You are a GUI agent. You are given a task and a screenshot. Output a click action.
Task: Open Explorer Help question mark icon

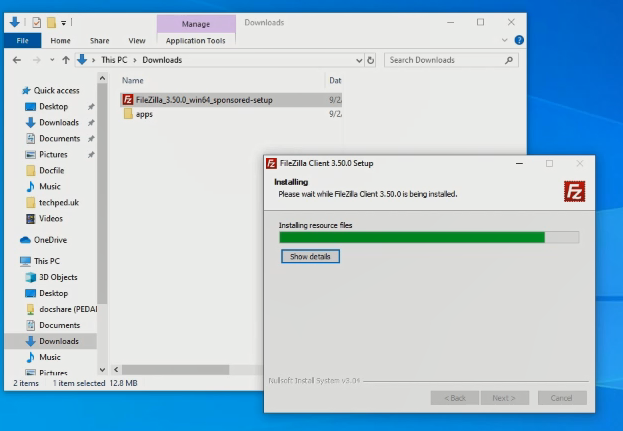point(520,41)
